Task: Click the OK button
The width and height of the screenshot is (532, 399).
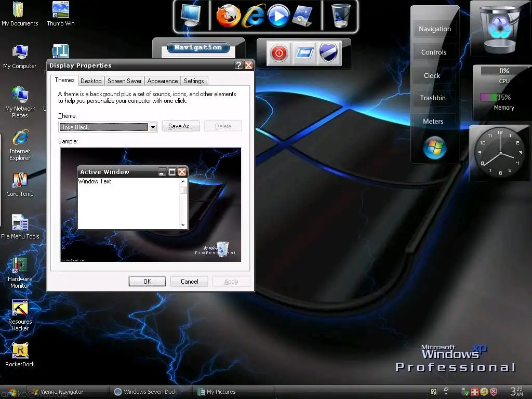Action: (147, 281)
